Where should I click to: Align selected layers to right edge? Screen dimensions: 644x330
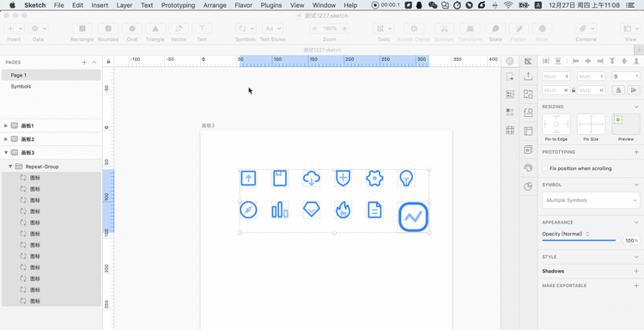(x=600, y=61)
